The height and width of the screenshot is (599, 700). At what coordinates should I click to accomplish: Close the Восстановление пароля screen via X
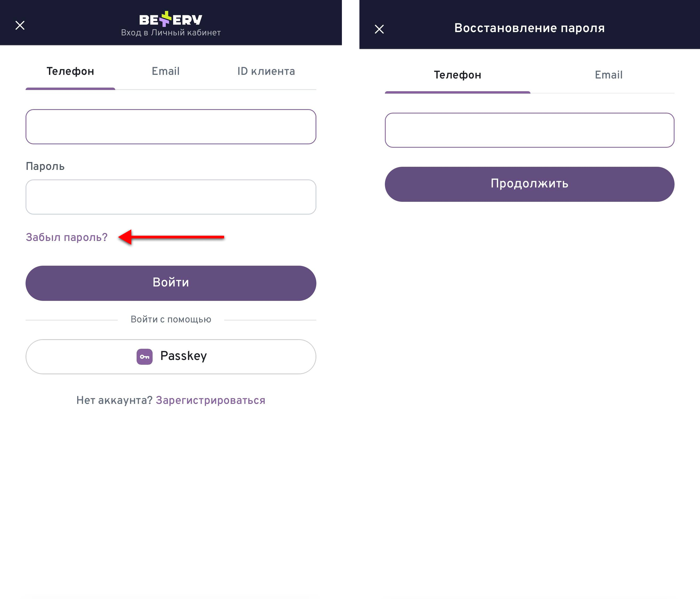[x=379, y=29]
